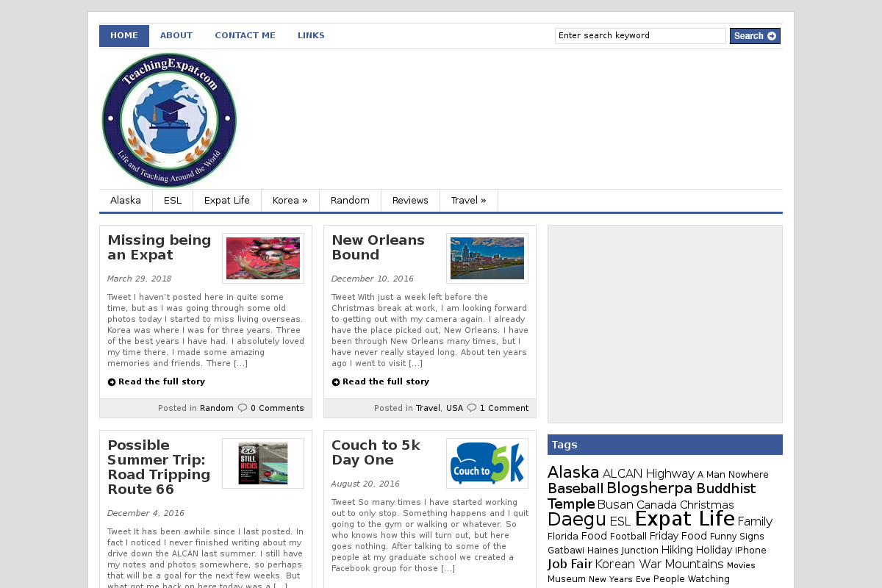Open the Expat Life tag

tap(684, 519)
